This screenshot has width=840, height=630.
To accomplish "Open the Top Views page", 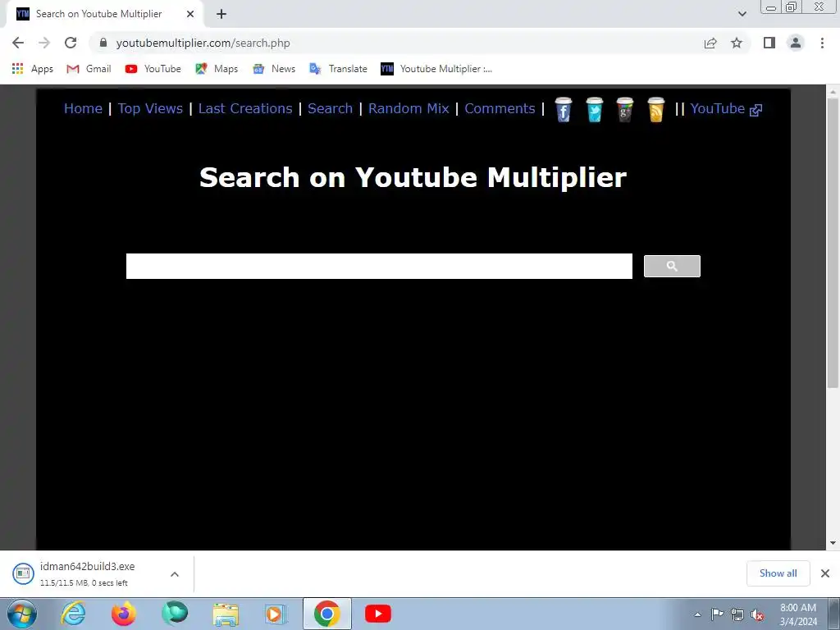I will (150, 109).
